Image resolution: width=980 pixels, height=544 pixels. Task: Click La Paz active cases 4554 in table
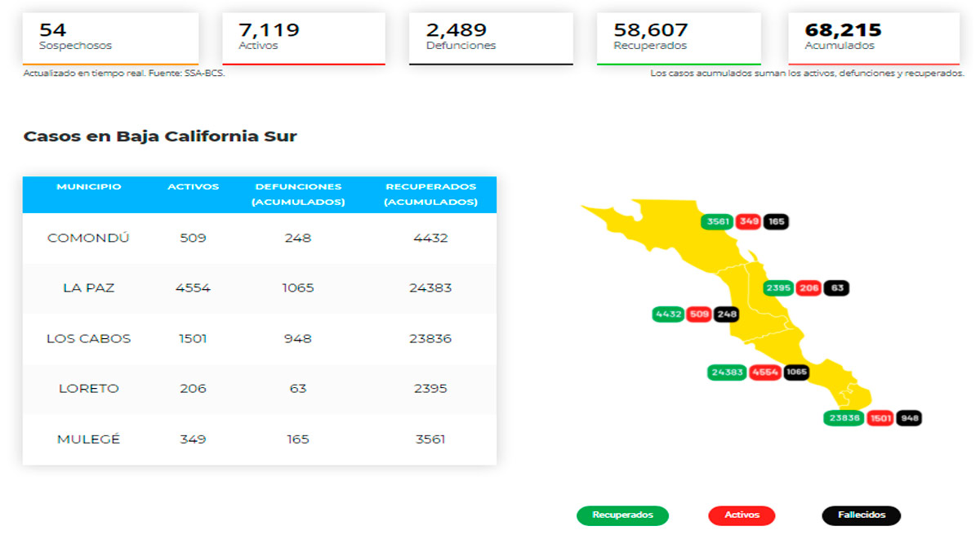click(194, 288)
